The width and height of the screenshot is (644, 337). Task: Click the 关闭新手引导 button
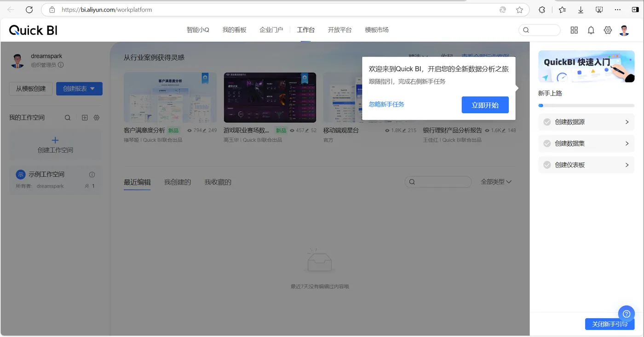[x=610, y=324]
